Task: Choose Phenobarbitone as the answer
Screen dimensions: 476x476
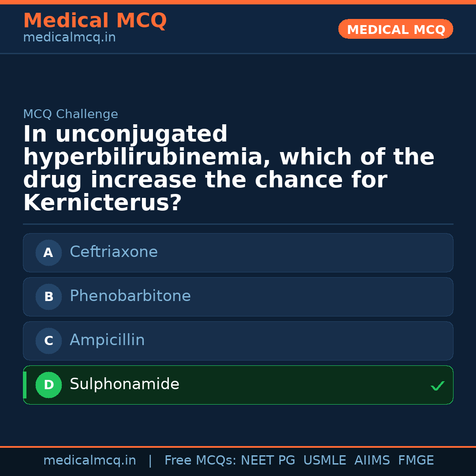Action: click(238, 297)
